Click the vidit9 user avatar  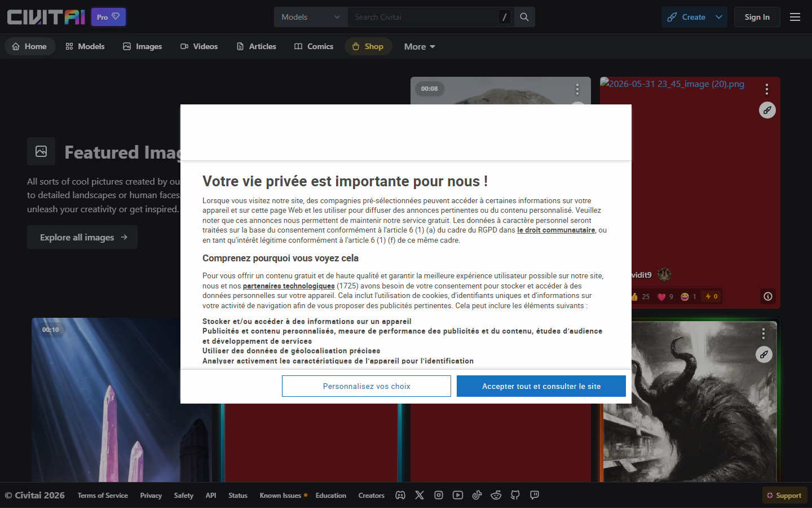(x=664, y=275)
